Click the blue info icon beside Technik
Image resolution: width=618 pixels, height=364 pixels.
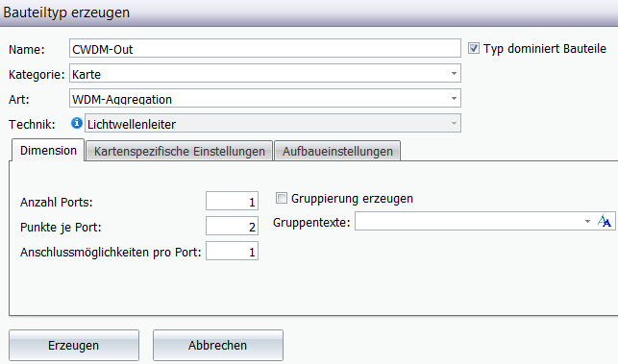click(77, 123)
